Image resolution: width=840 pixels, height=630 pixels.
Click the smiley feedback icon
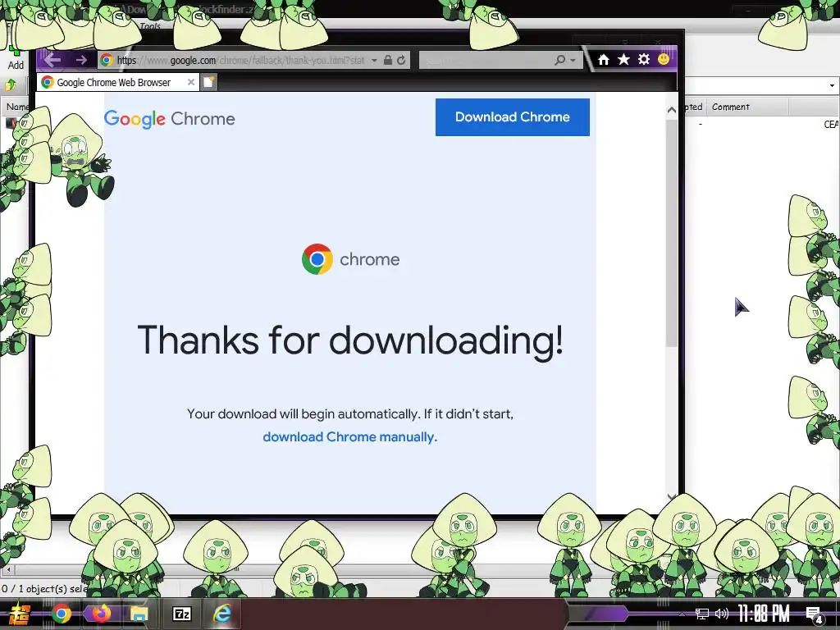(664, 59)
